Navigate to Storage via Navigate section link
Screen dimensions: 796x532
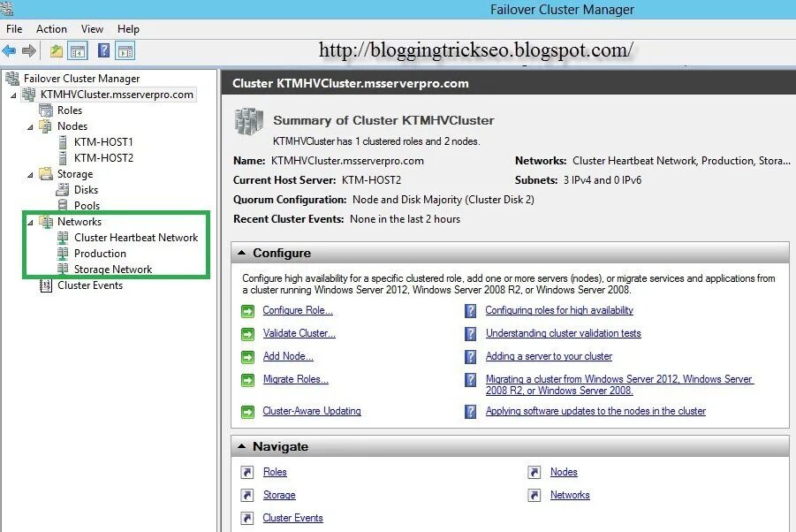point(279,494)
